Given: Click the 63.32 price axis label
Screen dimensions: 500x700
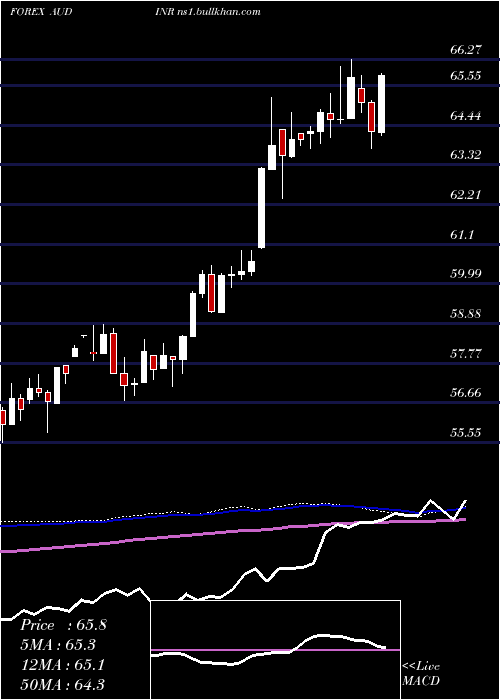Looking at the screenshot, I should 466,155.
